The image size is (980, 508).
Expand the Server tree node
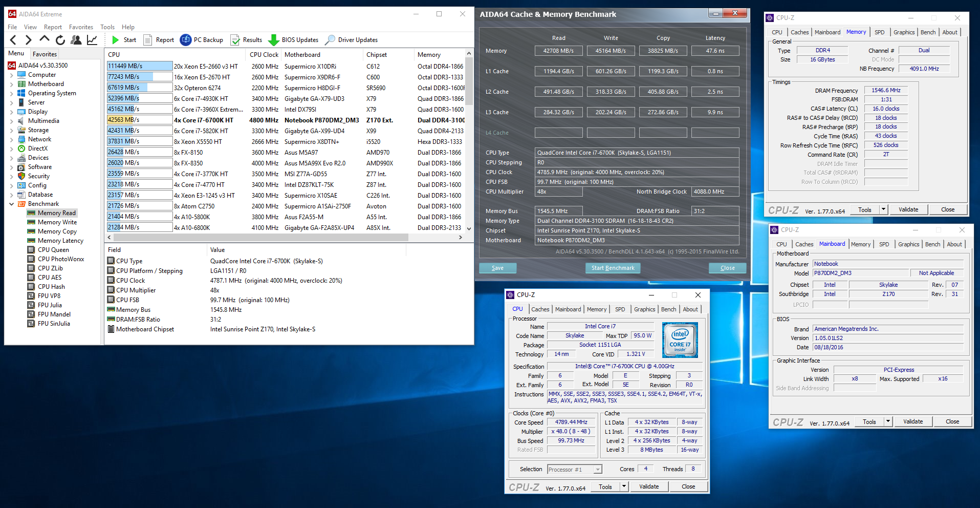tap(12, 102)
